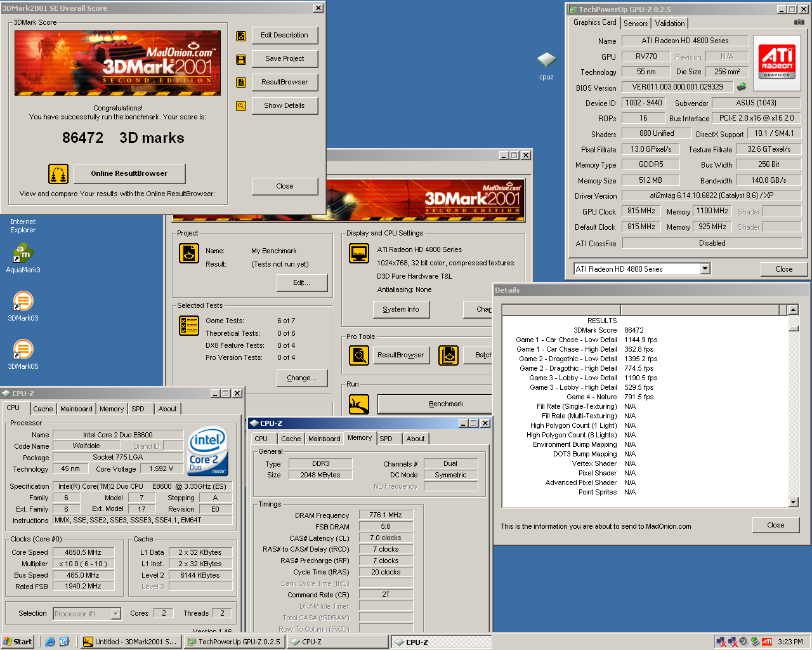This screenshot has height=650, width=812.
Task: Open the Processor #1 selection dropdown
Action: pos(116,614)
